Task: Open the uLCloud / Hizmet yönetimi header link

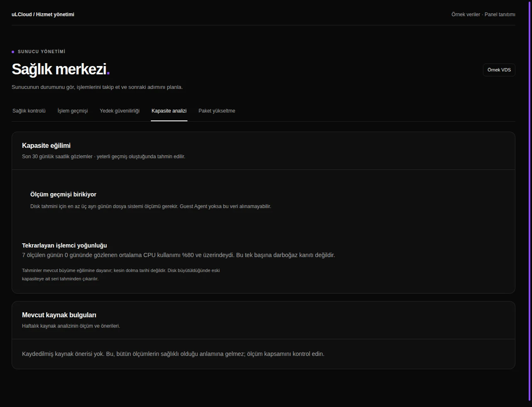Action: pos(43,15)
